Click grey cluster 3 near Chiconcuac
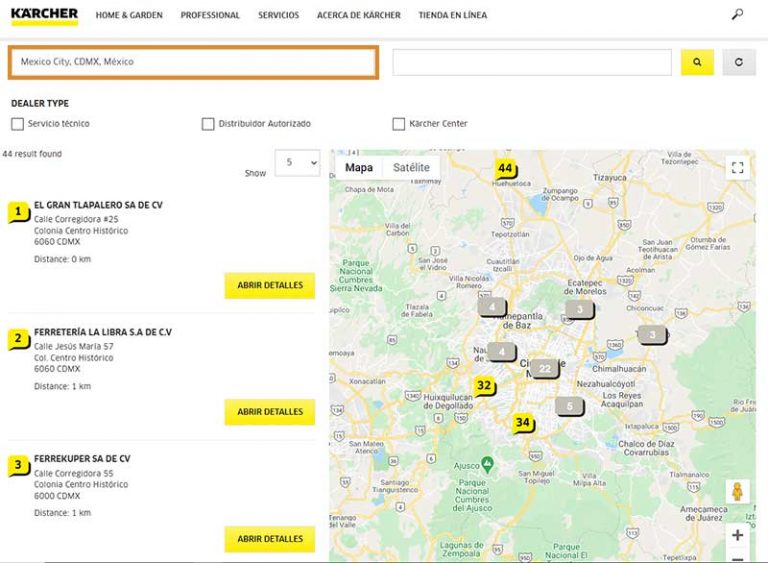768x563 pixels. point(652,335)
